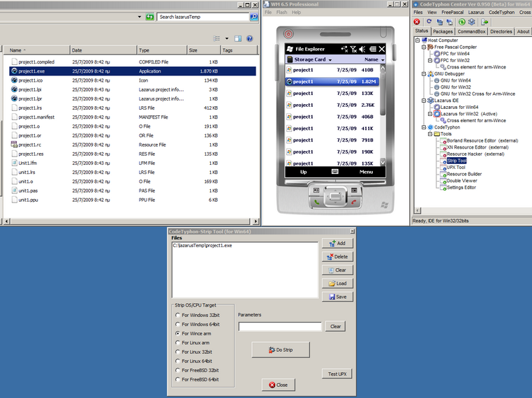Click the help question mark icon in Explorer window
The width and height of the screenshot is (532, 398).
coord(250,38)
